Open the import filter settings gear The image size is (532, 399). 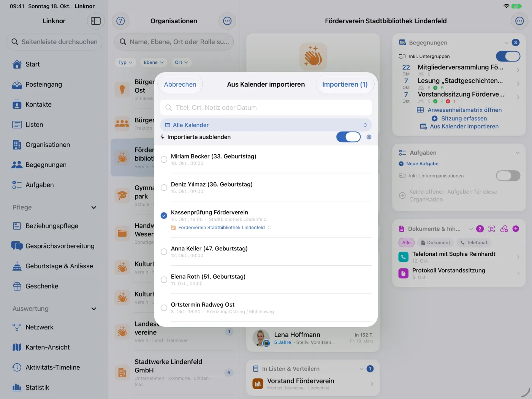tap(369, 137)
